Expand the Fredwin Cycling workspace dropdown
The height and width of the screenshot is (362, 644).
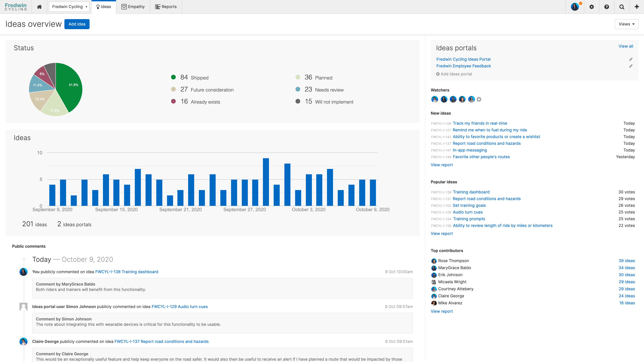pyautogui.click(x=69, y=7)
